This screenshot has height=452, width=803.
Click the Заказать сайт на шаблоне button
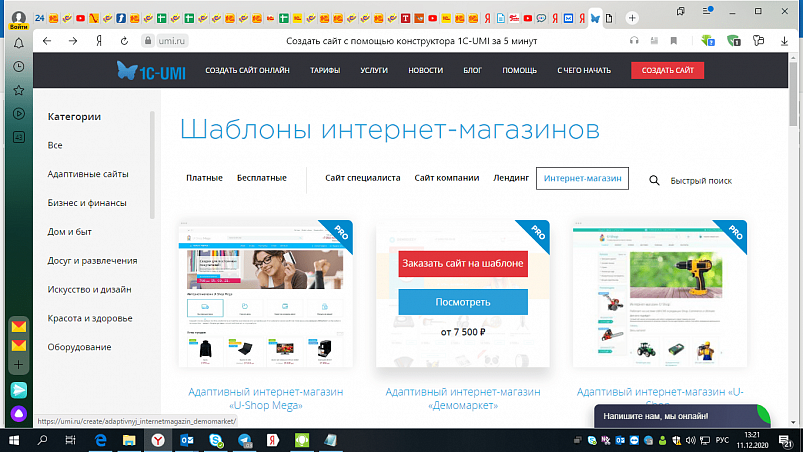463,264
